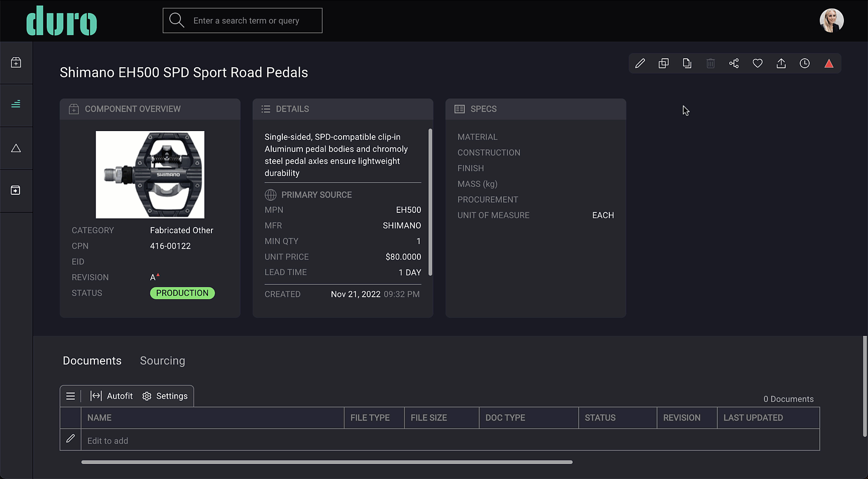868x479 pixels.
Task: Click the PRODUCTION status badge
Action: coord(182,293)
